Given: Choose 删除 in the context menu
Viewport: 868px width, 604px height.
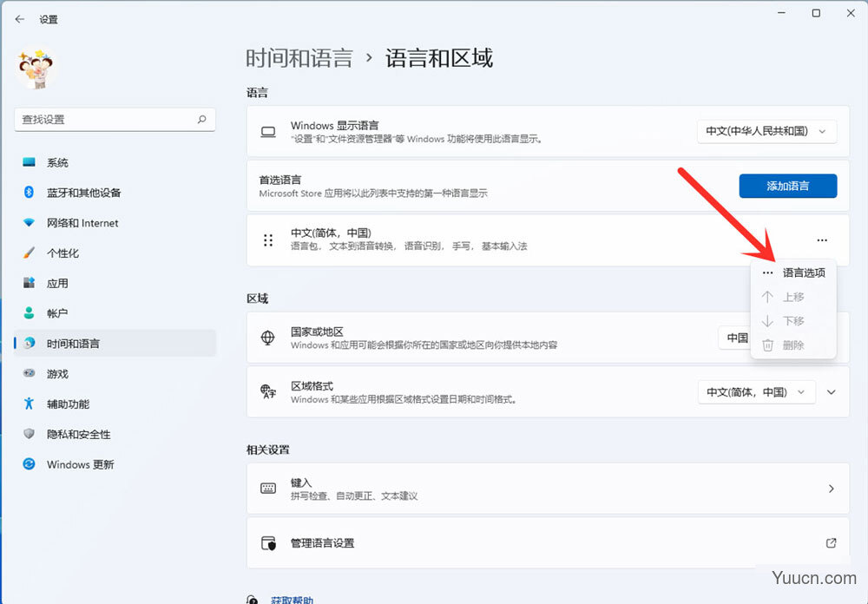Looking at the screenshot, I should pyautogui.click(x=793, y=345).
